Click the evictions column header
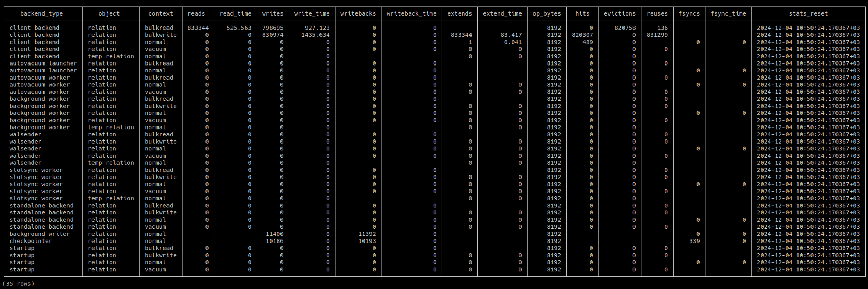 [620, 14]
